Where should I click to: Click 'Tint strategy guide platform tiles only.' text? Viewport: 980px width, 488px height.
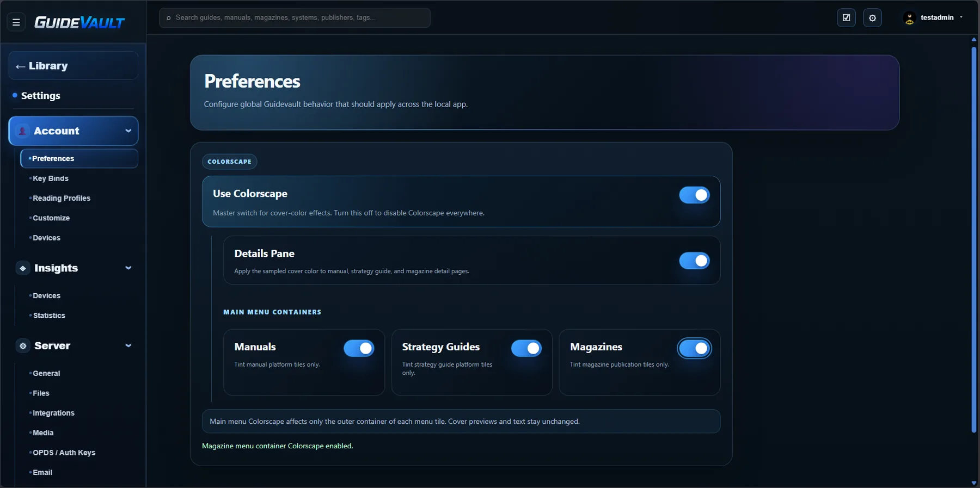pos(447,368)
